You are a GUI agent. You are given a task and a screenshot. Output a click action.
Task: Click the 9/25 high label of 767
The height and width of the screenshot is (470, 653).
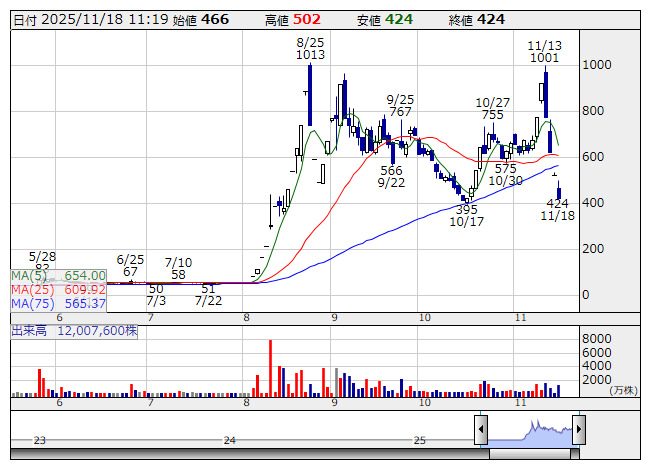coord(400,106)
